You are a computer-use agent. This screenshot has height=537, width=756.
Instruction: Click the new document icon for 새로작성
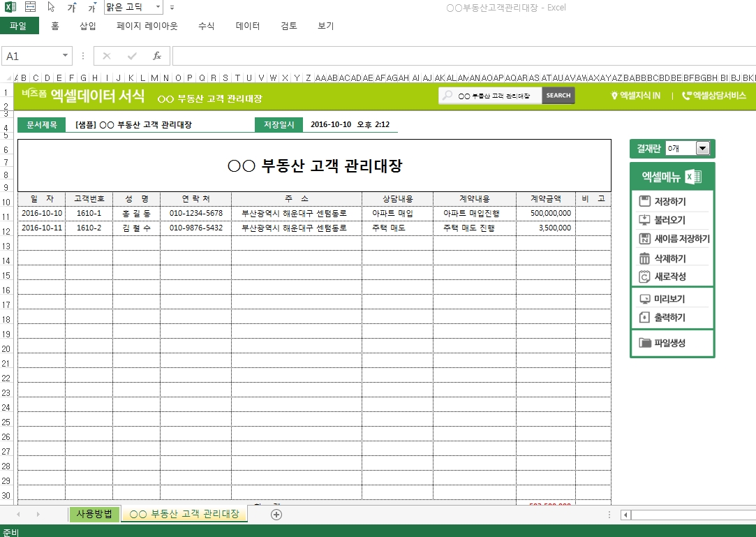coord(644,277)
